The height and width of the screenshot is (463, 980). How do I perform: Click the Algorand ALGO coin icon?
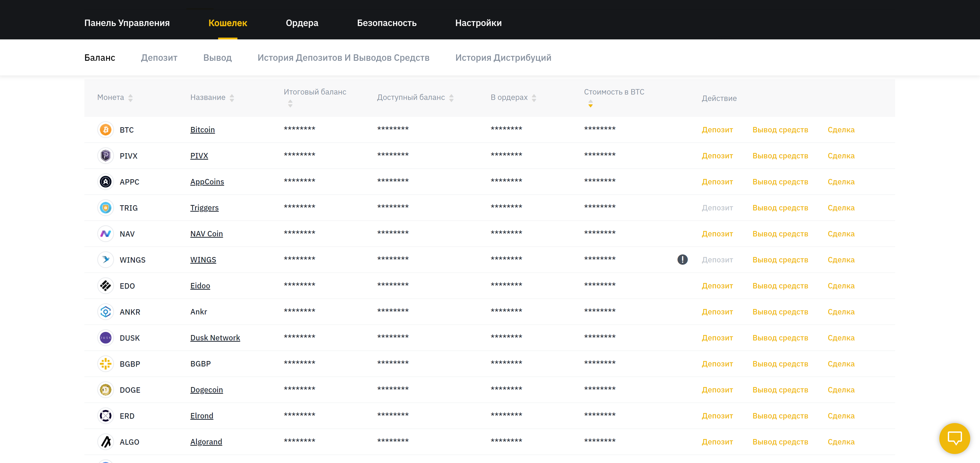[105, 441]
